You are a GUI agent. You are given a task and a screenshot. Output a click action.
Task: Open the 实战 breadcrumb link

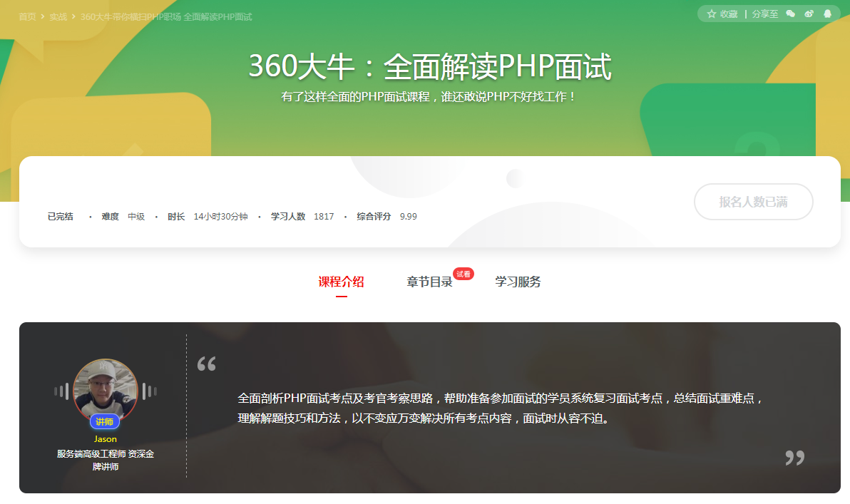(x=58, y=16)
